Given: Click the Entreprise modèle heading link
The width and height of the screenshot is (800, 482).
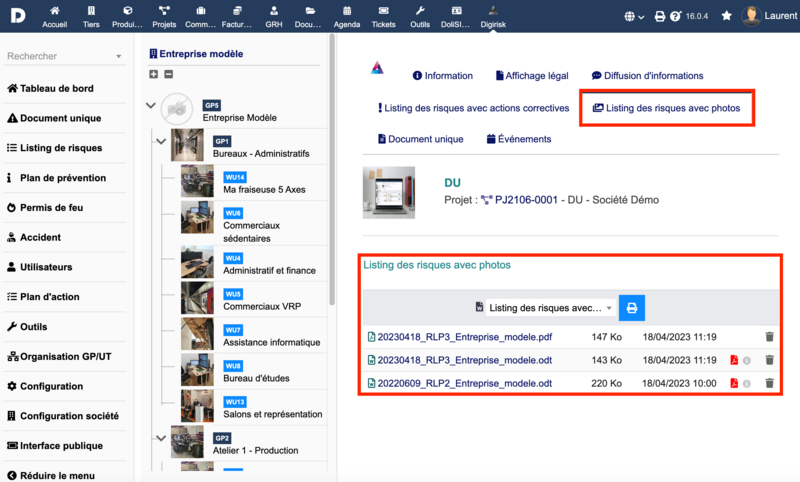Looking at the screenshot, I should point(196,54).
